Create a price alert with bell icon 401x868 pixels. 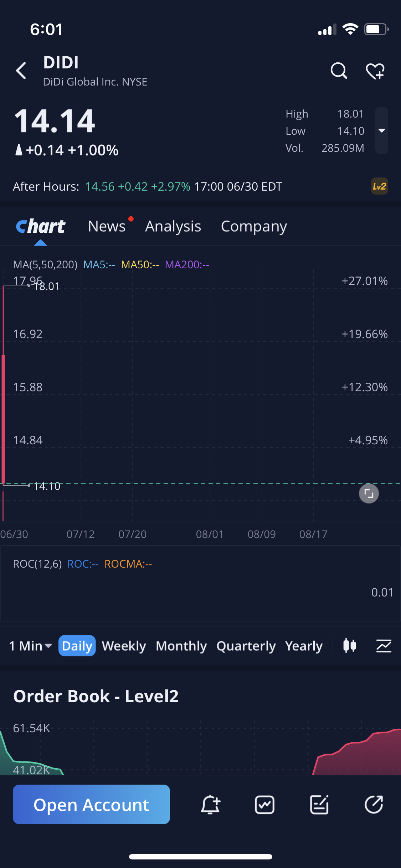211,805
